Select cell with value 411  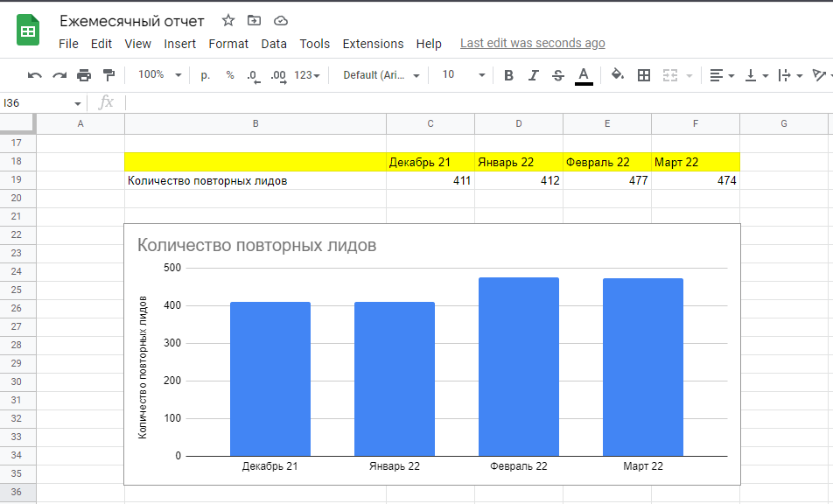coord(430,180)
